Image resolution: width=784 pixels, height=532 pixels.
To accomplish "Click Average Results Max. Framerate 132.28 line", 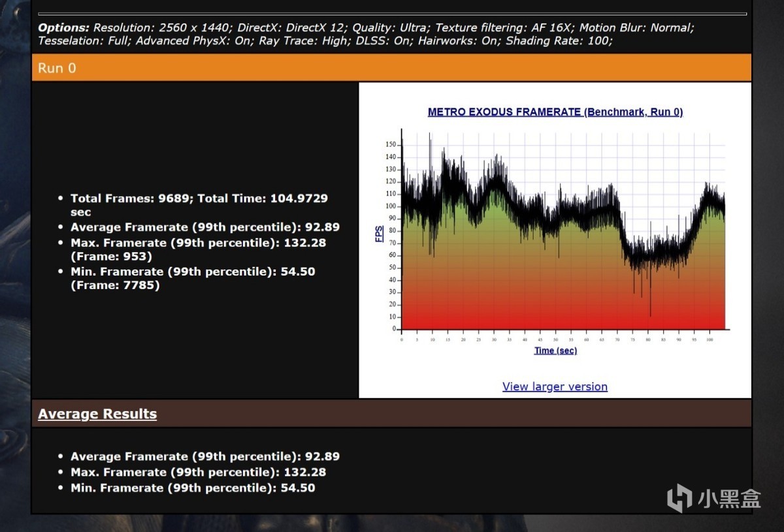I will [x=199, y=472].
